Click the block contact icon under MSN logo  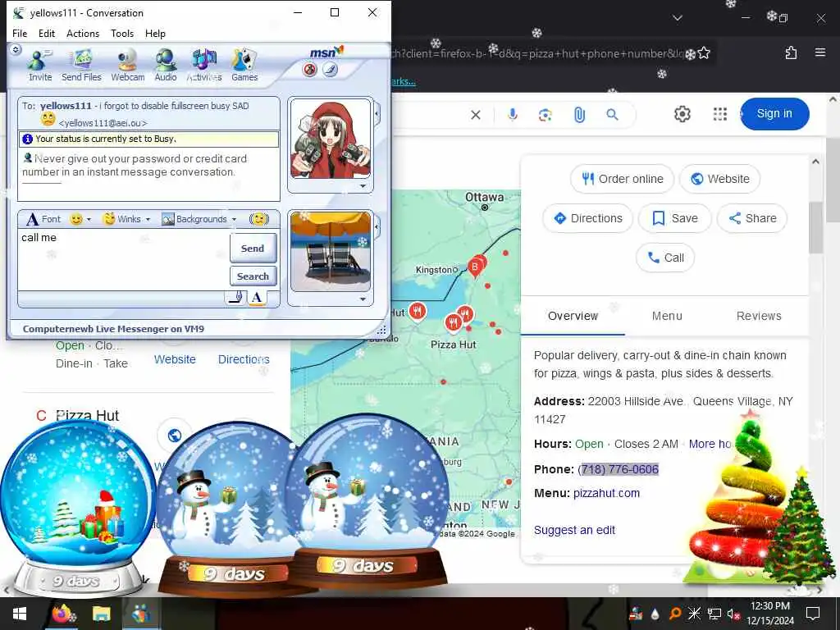coord(309,70)
